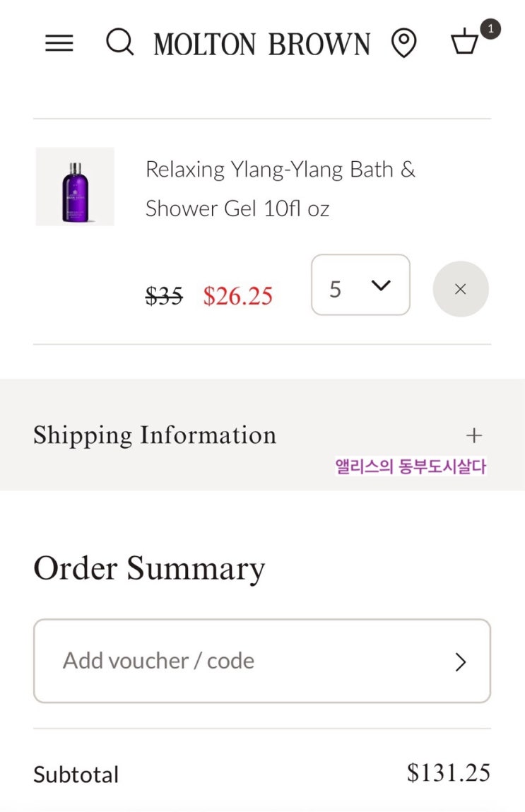The width and height of the screenshot is (525, 812).
Task: Open the hamburger navigation menu
Action: 59,44
